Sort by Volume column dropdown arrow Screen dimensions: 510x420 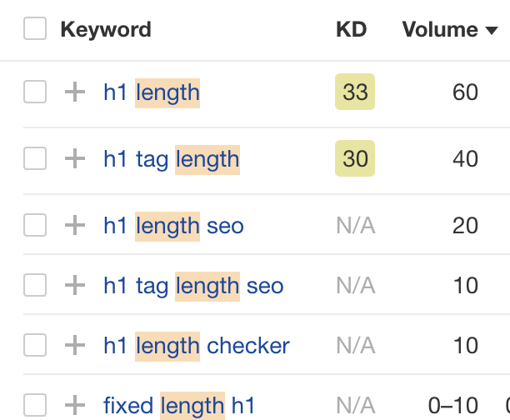click(x=492, y=31)
